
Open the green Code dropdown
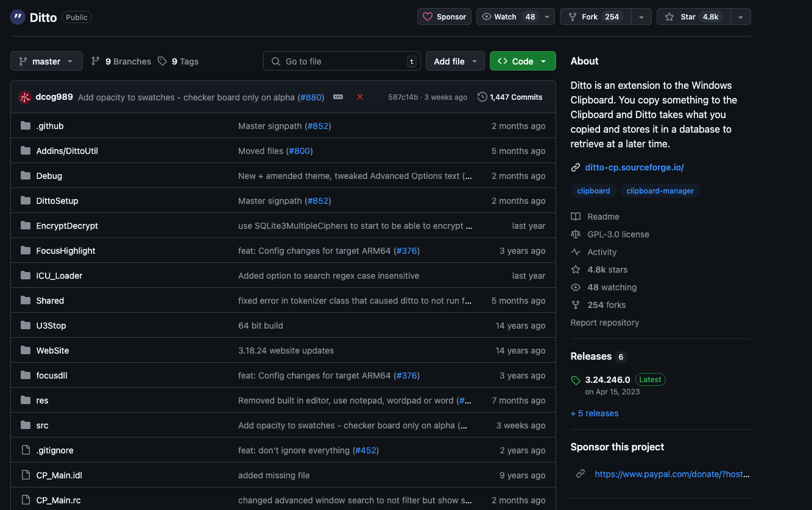click(x=523, y=61)
